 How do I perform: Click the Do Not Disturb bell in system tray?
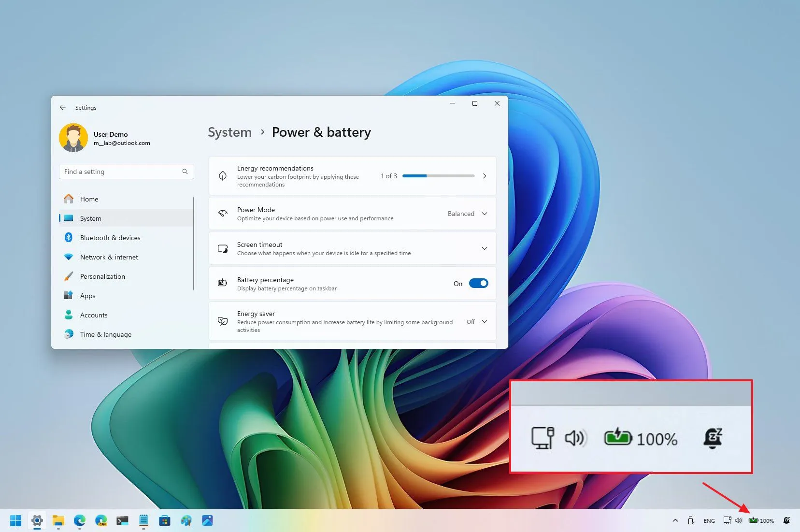(x=786, y=520)
